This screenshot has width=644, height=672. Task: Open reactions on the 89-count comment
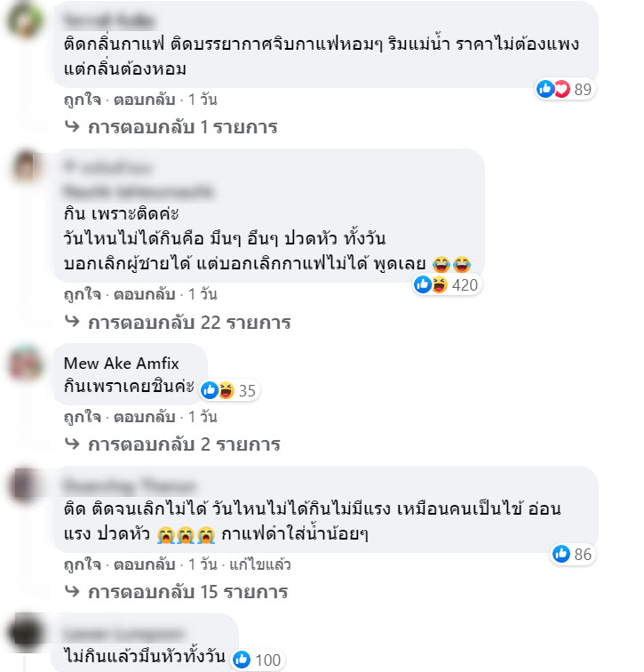(x=565, y=89)
